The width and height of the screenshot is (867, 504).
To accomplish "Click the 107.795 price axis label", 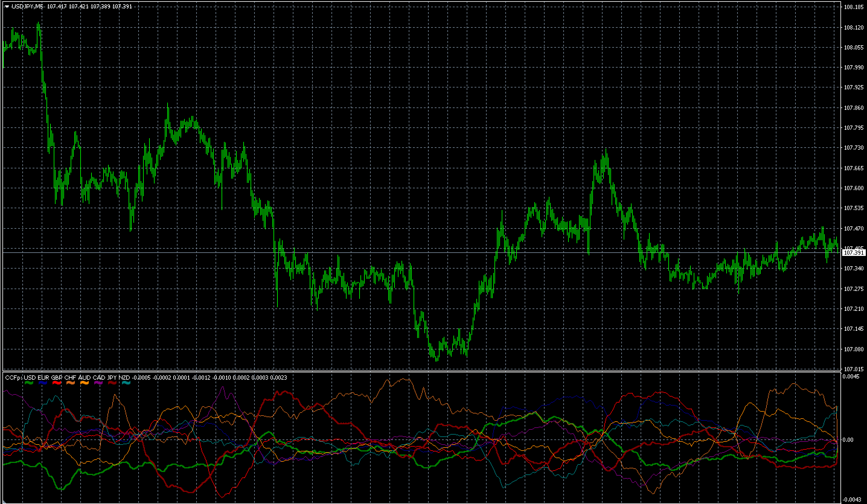I will pos(854,128).
